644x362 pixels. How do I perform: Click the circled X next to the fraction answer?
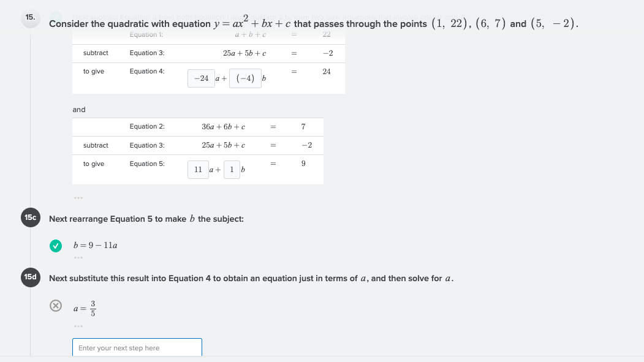(56, 304)
